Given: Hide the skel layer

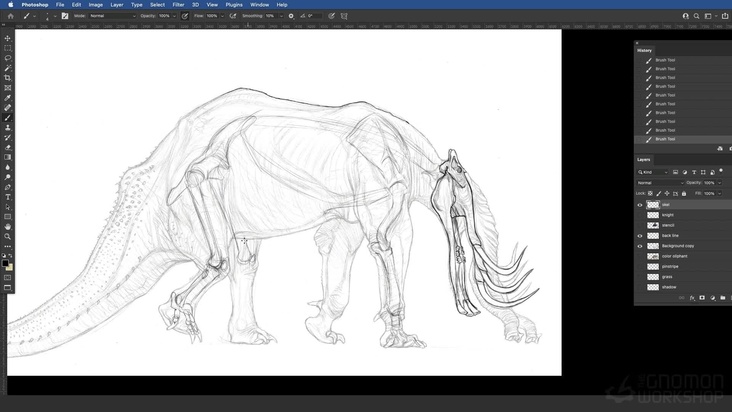Looking at the screenshot, I should point(640,205).
